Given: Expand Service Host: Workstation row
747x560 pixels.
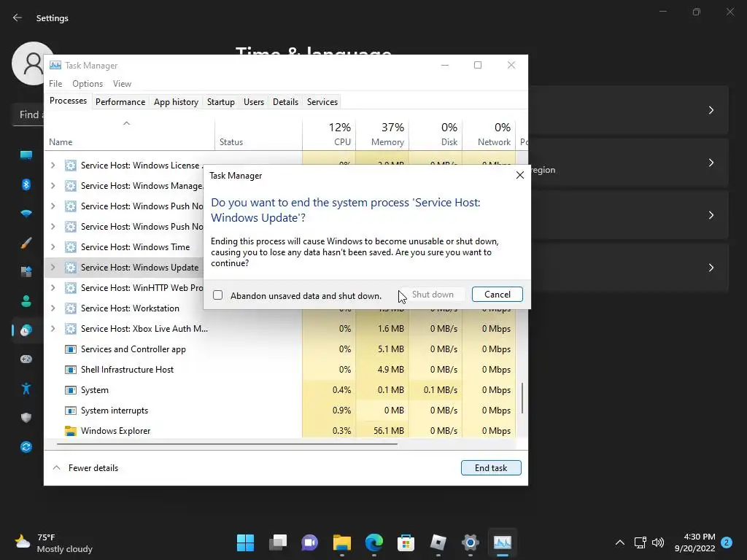Looking at the screenshot, I should click(53, 308).
